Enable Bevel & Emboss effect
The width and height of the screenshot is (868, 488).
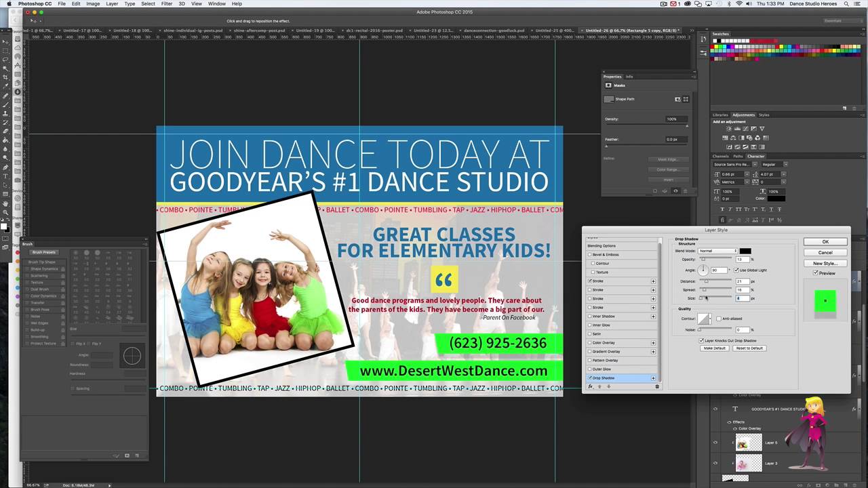589,254
